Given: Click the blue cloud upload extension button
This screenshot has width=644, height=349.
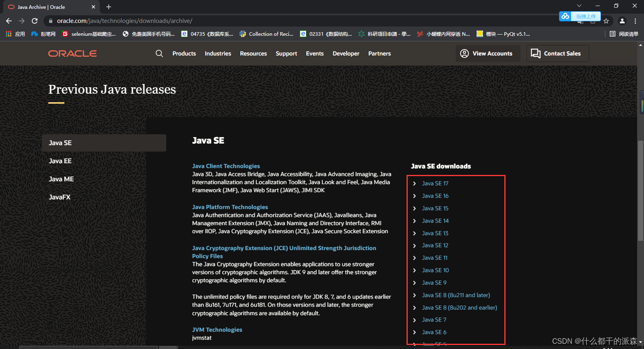Looking at the screenshot, I should (580, 16).
